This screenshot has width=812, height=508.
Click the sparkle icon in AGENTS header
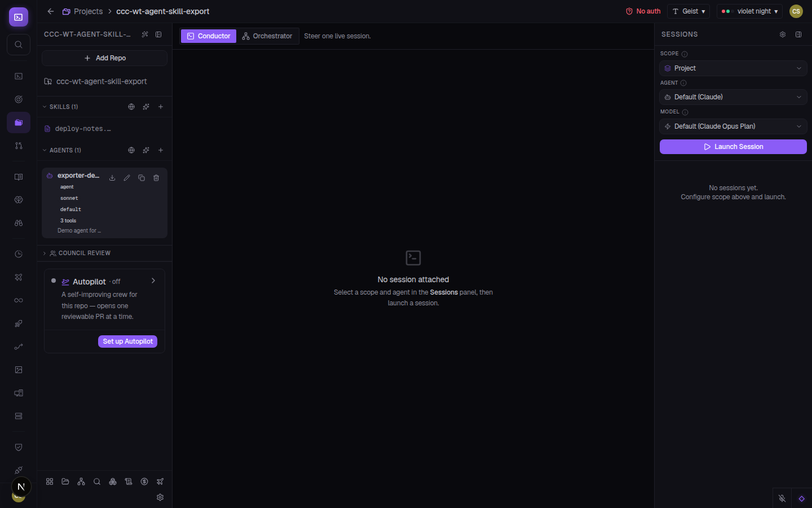coord(146,150)
